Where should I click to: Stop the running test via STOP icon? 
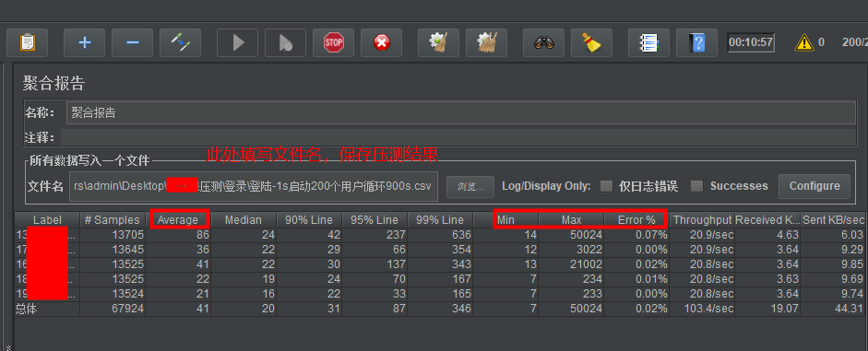click(x=334, y=42)
